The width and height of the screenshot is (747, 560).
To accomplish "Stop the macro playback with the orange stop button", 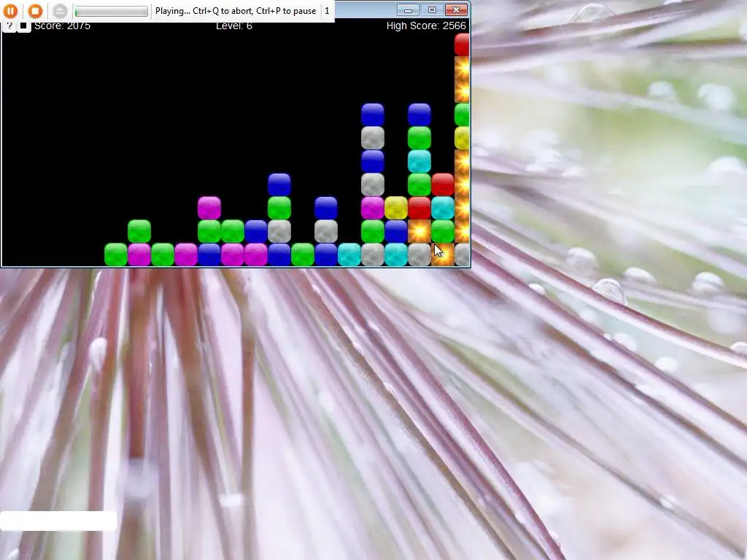I will (35, 10).
